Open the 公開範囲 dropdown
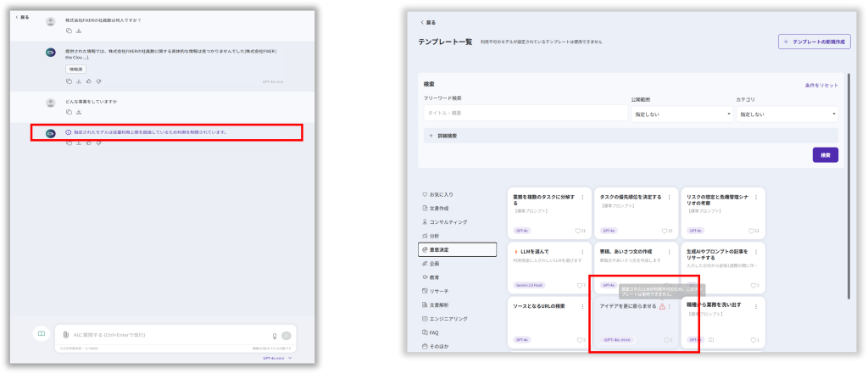The image size is (868, 374). click(682, 113)
